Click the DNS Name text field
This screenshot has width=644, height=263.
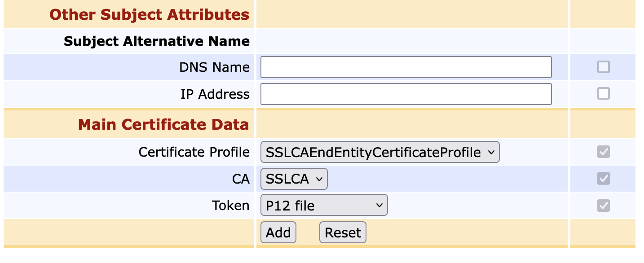tap(406, 67)
